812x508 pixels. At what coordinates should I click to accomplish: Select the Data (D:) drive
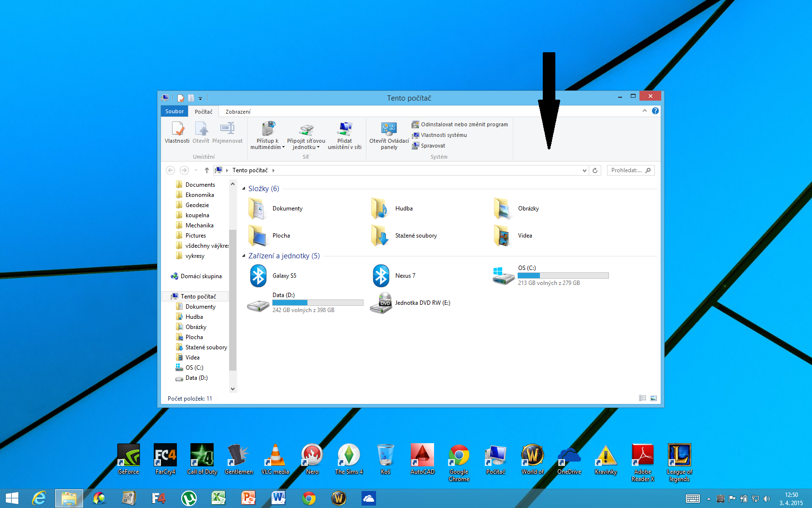305,303
